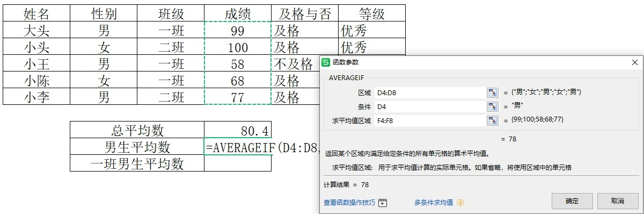The image size is (644, 214).
Task: Click the WPS logo icon in dialog title
Action: pyautogui.click(x=326, y=62)
